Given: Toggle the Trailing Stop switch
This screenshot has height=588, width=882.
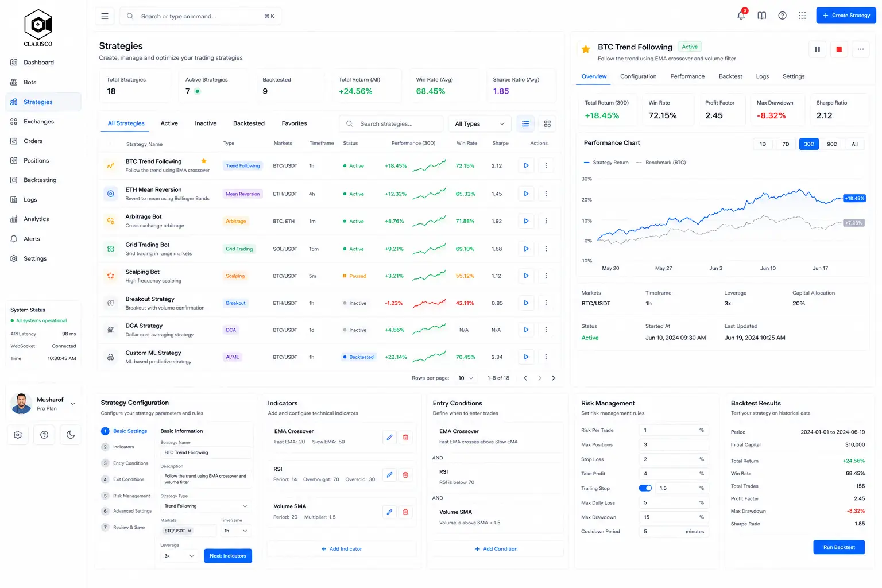Looking at the screenshot, I should point(645,488).
